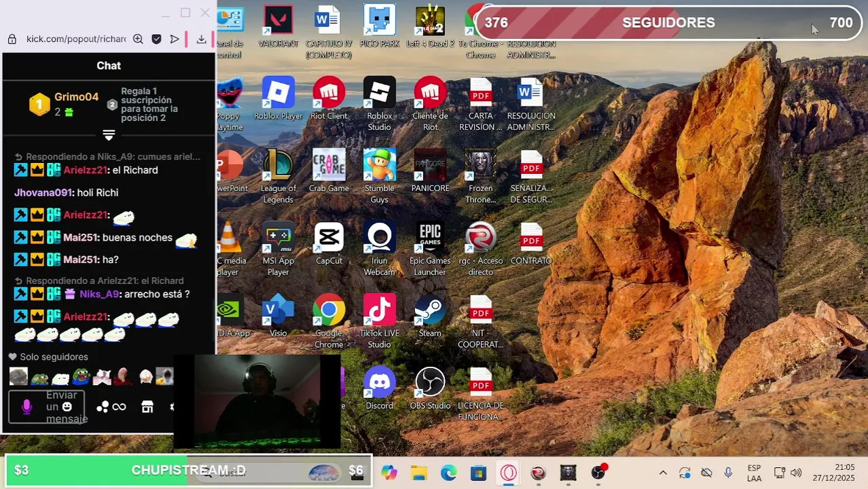Open the CAPITULO IV Word document
The width and height of the screenshot is (868, 489).
329,31
